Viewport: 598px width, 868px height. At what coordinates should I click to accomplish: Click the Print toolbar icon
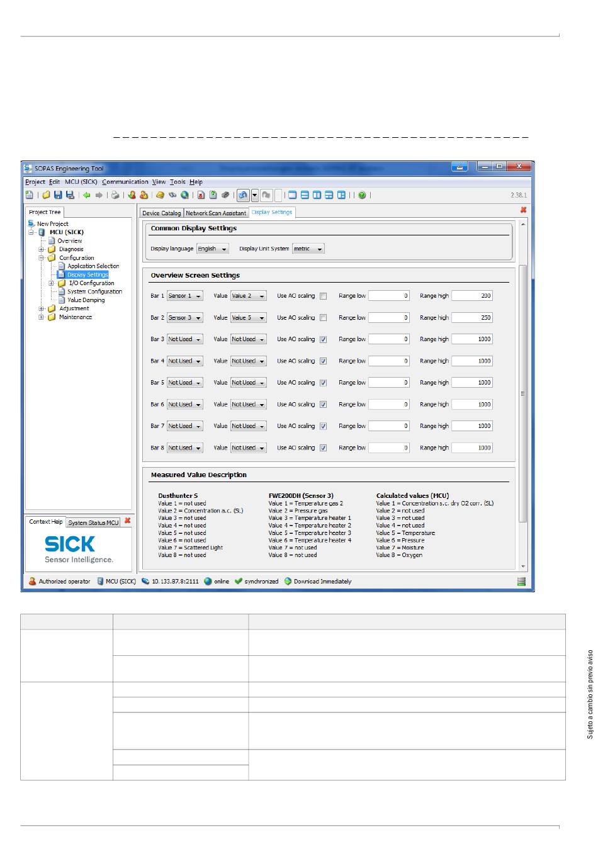[x=115, y=195]
